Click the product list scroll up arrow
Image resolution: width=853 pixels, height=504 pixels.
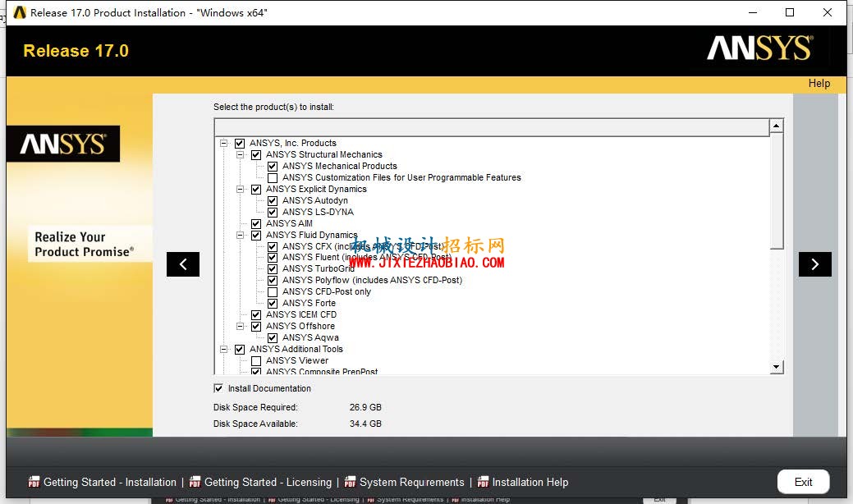pyautogui.click(x=777, y=126)
